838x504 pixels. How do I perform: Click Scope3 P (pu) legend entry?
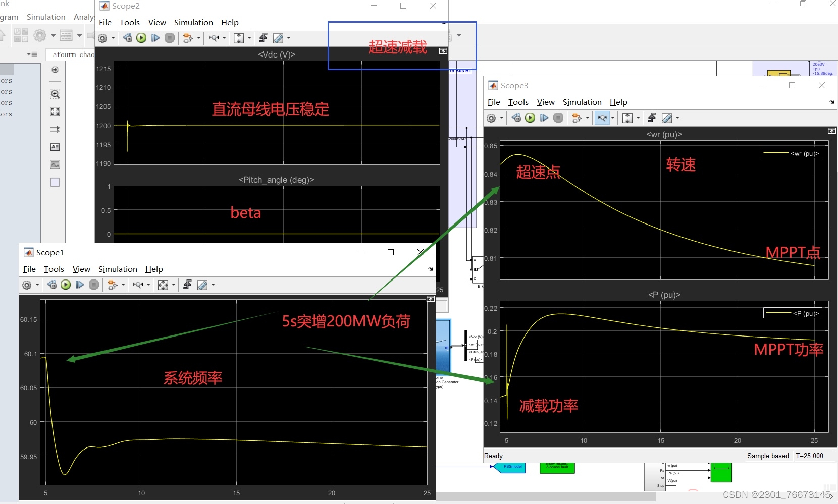793,313
